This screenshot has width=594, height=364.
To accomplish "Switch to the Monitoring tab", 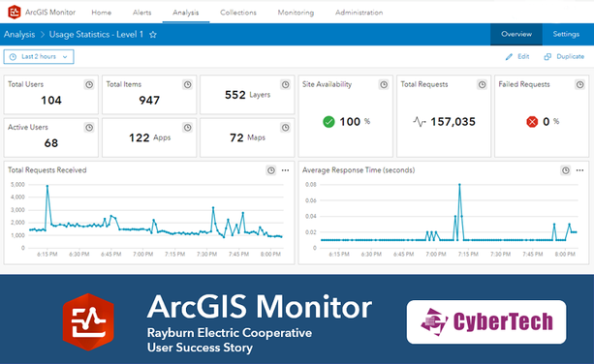I will (296, 13).
